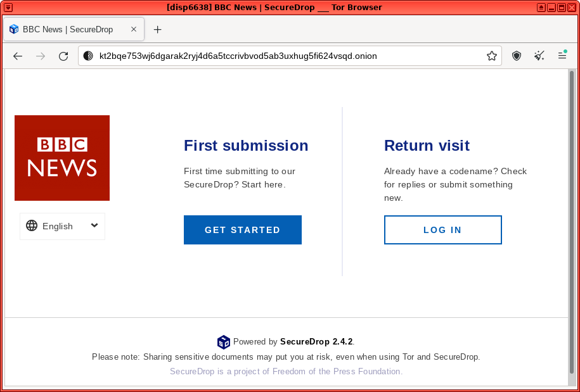
Task: Click the title bar shade-up button
Action: click(x=541, y=8)
